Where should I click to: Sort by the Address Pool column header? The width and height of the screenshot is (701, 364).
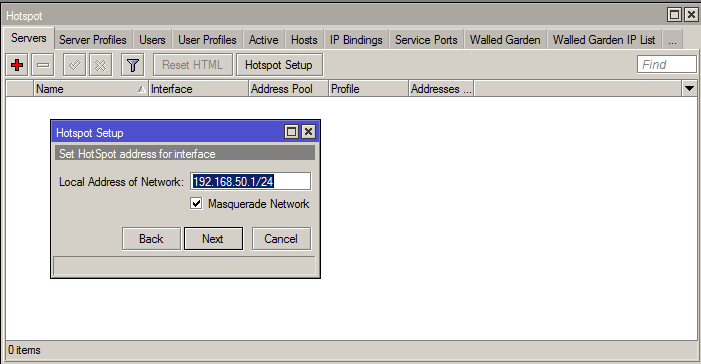coord(288,89)
